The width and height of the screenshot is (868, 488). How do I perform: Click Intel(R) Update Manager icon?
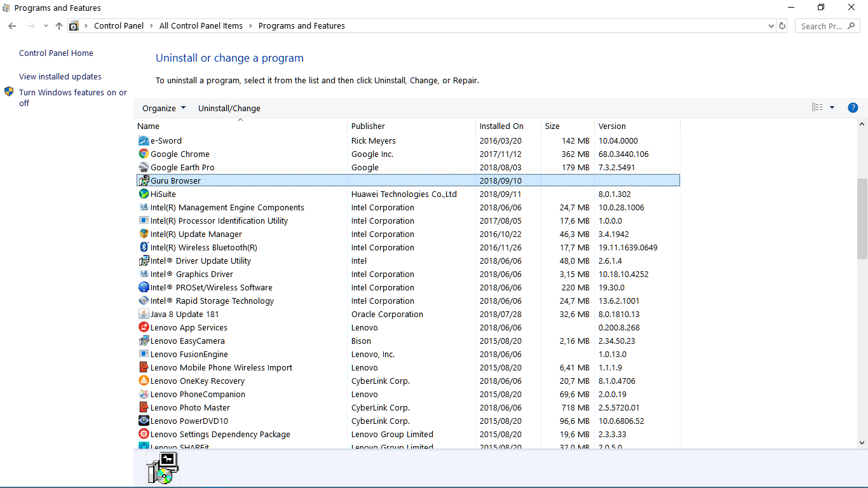[144, 234]
